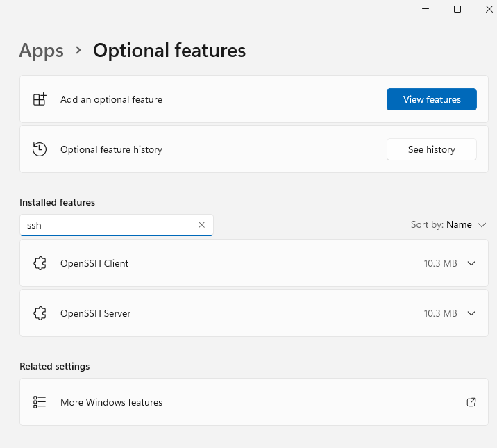Screen dimensions: 497x448
Task: Open See history
Action: click(x=431, y=149)
